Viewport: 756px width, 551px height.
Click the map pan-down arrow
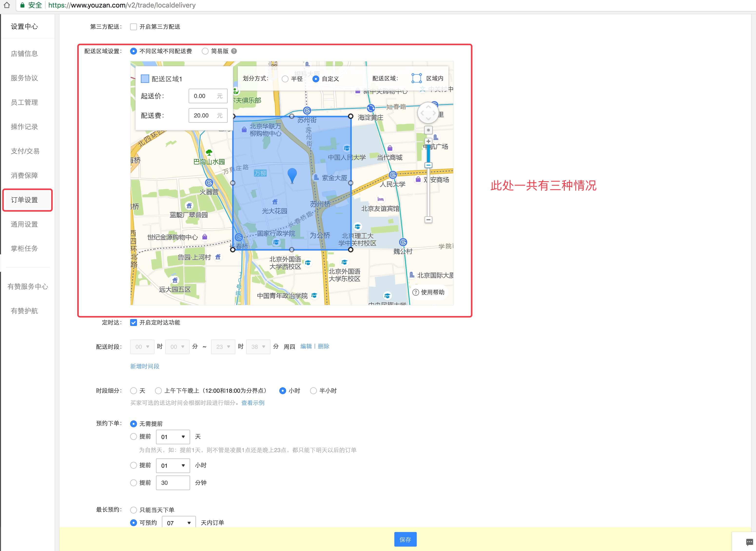pos(428,119)
